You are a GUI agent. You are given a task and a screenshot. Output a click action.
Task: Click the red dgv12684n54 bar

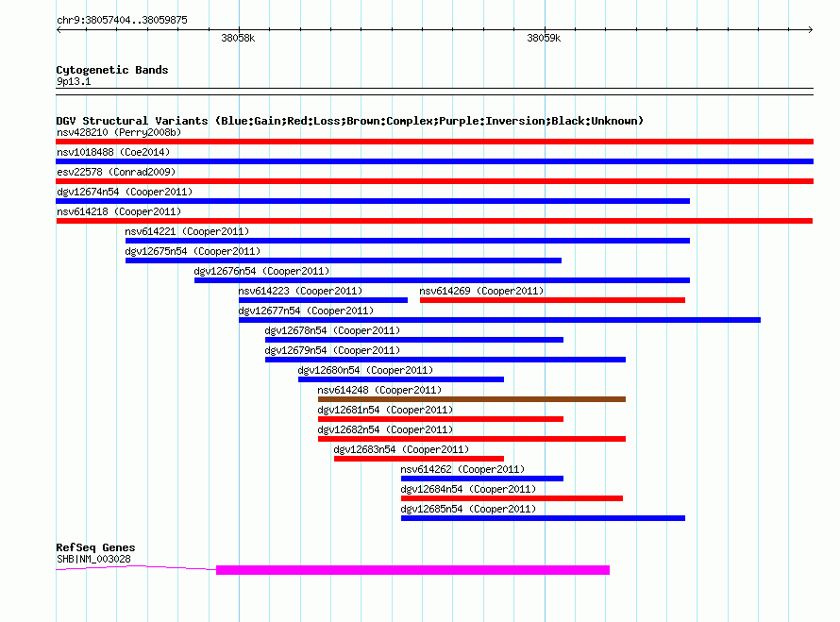point(512,498)
